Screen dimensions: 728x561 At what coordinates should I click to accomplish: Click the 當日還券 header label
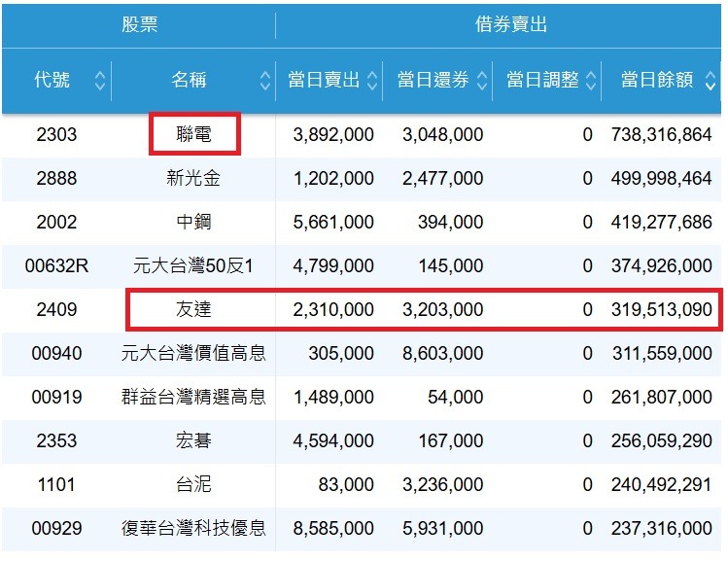click(433, 80)
